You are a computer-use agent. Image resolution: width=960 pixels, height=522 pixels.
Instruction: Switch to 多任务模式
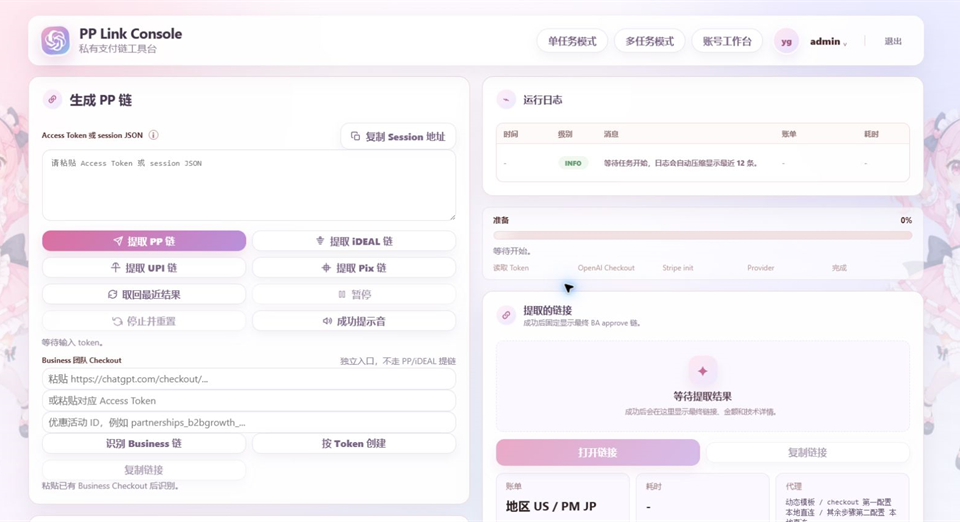click(650, 41)
